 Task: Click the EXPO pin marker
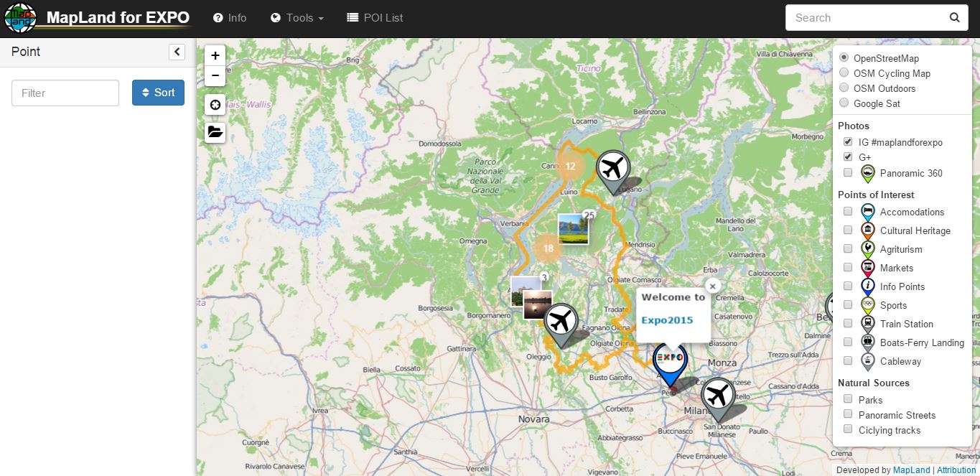670,365
